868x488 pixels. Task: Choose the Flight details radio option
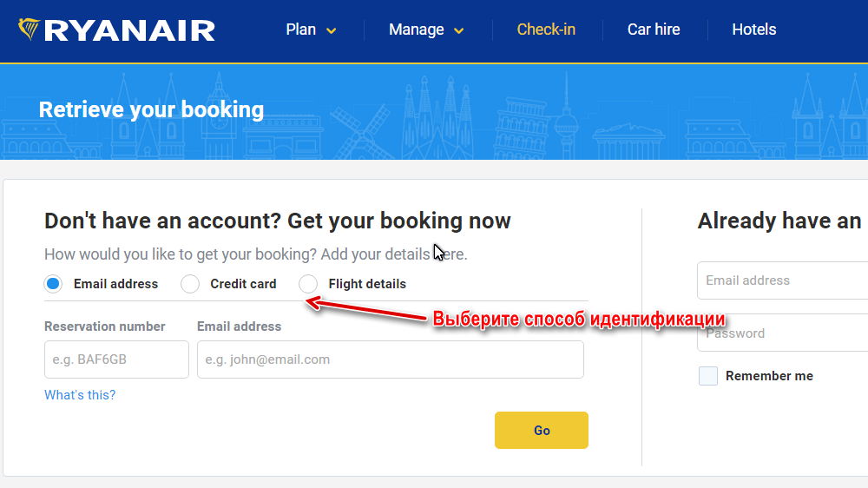pos(308,284)
